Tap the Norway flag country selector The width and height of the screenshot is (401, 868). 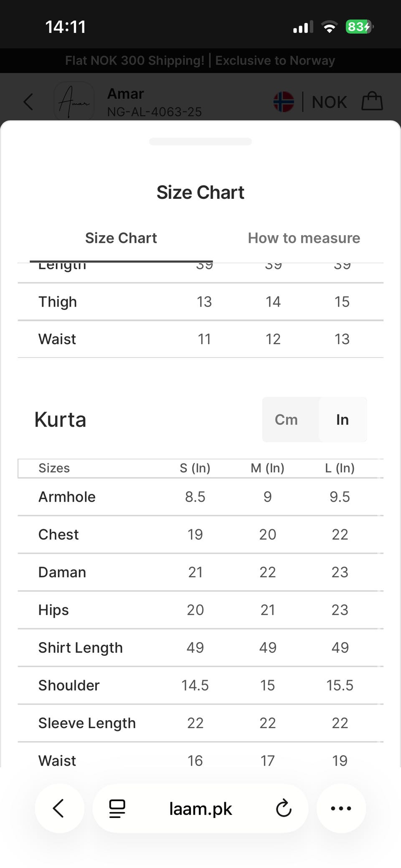point(284,102)
